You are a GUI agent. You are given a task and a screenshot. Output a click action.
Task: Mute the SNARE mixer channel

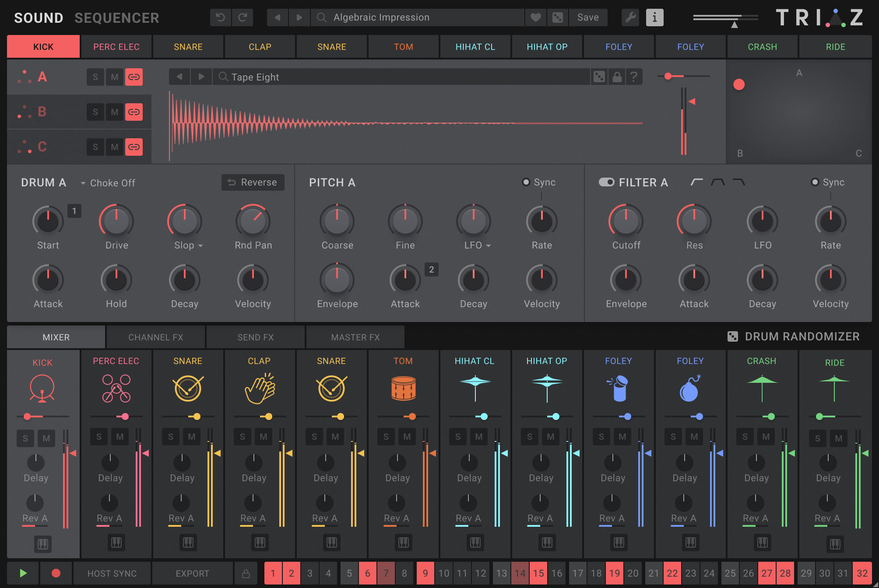click(191, 436)
